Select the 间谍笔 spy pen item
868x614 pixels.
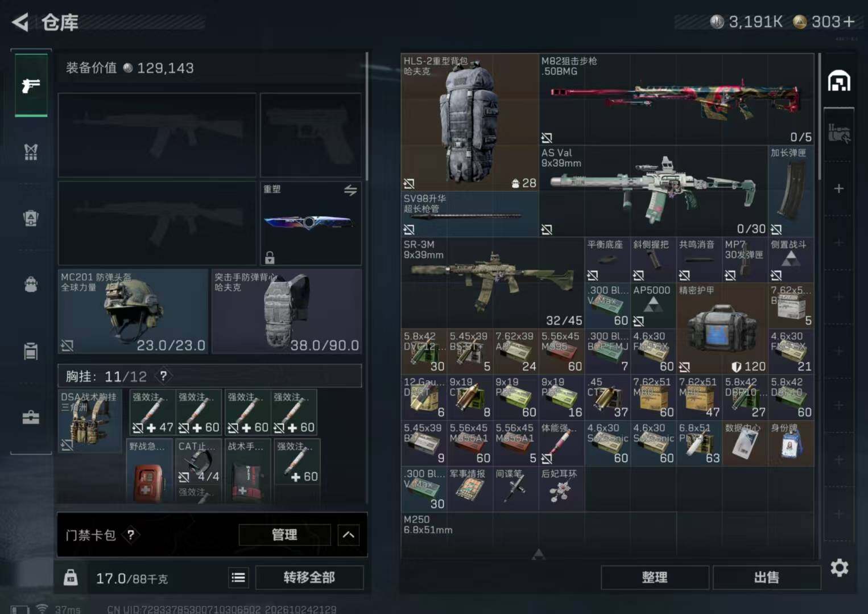point(515,489)
